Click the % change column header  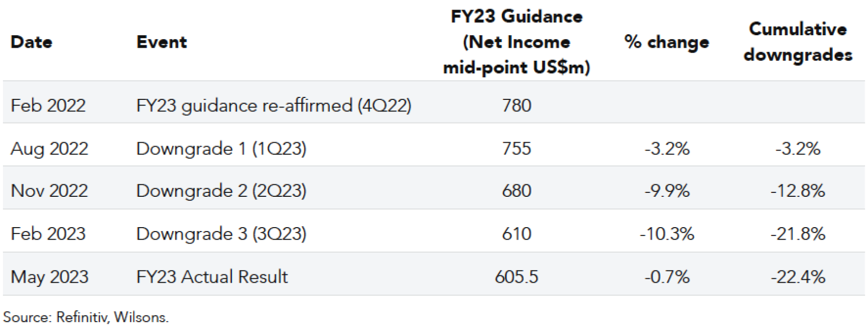(x=667, y=42)
